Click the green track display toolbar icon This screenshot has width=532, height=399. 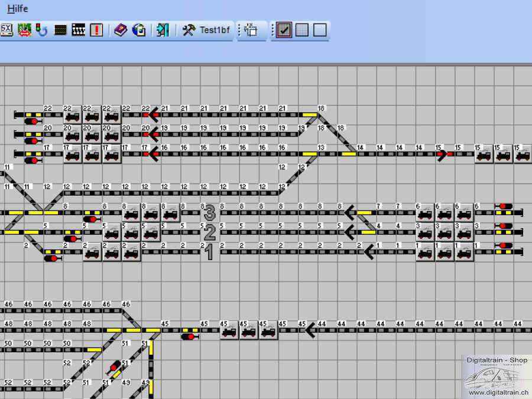pyautogui.click(x=60, y=30)
